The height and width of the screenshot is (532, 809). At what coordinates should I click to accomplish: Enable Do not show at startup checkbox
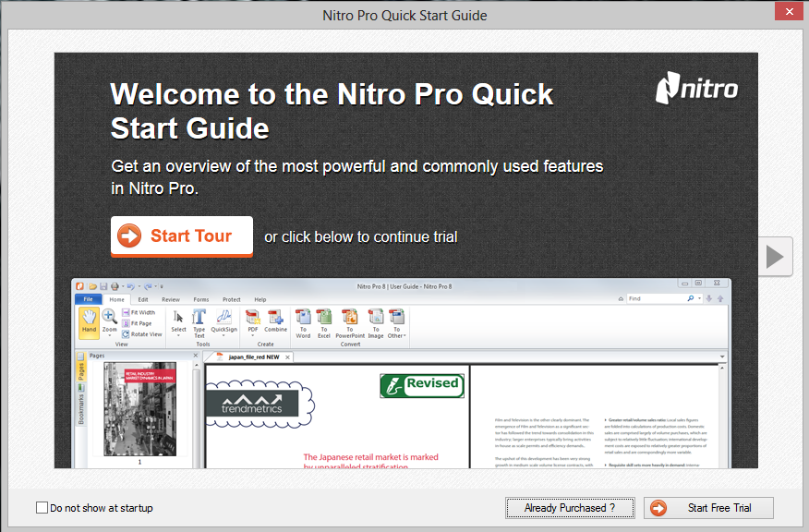pos(42,508)
